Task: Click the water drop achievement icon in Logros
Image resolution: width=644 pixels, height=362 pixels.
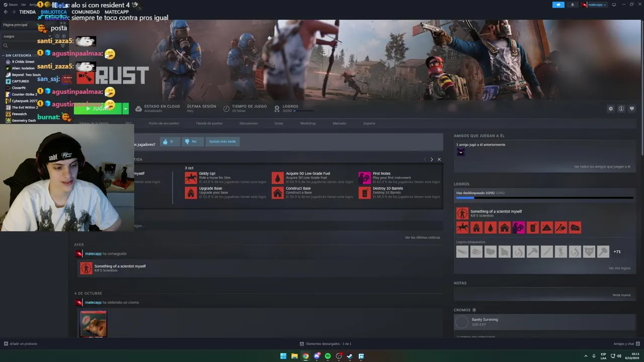Action: (x=491, y=227)
